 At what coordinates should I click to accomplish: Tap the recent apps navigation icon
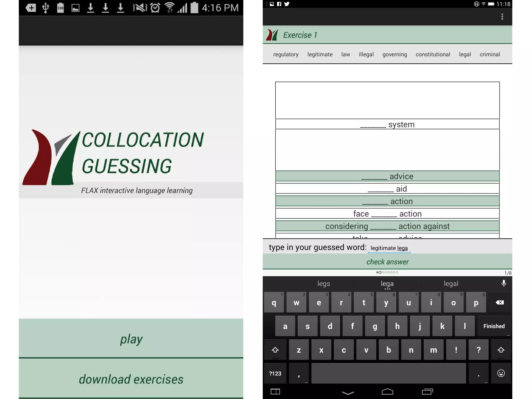point(427,391)
